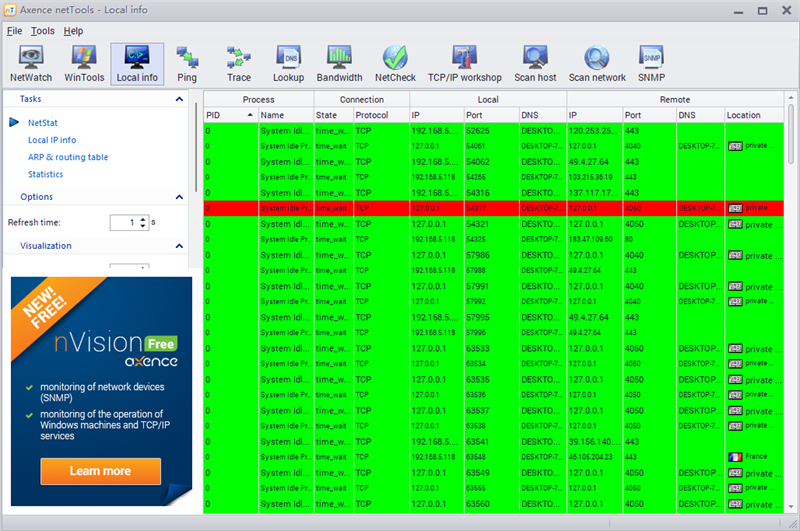Select the local port 63560 cell
This screenshot has width=800, height=531.
tap(491, 504)
